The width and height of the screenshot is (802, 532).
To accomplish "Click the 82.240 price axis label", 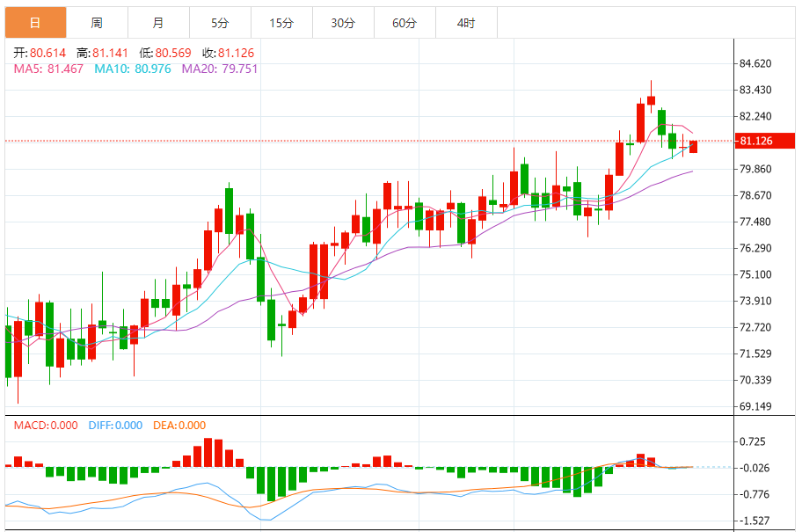I will pos(755,116).
